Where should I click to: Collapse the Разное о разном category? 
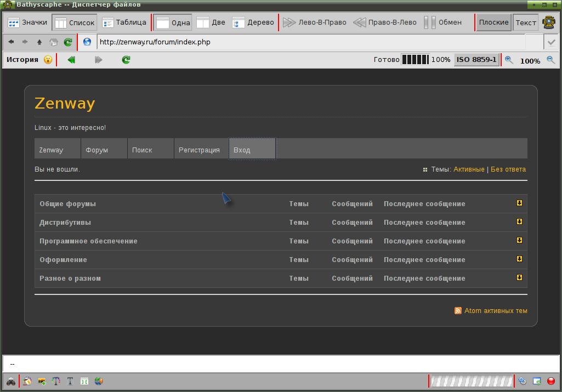pyautogui.click(x=519, y=278)
